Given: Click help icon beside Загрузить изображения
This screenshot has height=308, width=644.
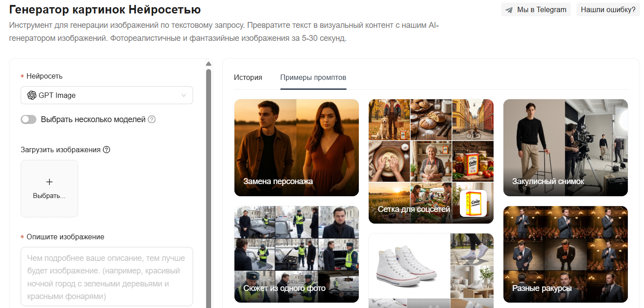Looking at the screenshot, I should [x=106, y=150].
